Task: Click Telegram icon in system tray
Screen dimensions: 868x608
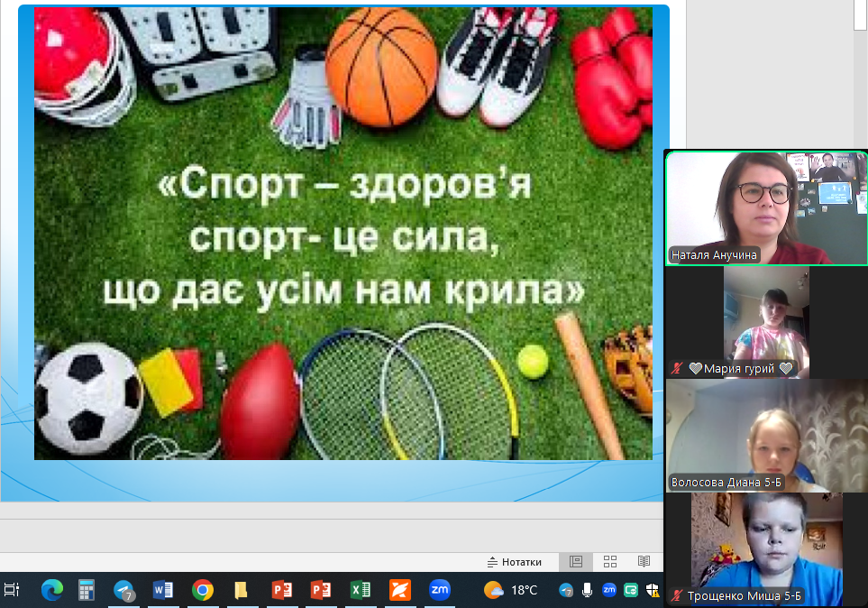Action: pos(566,590)
